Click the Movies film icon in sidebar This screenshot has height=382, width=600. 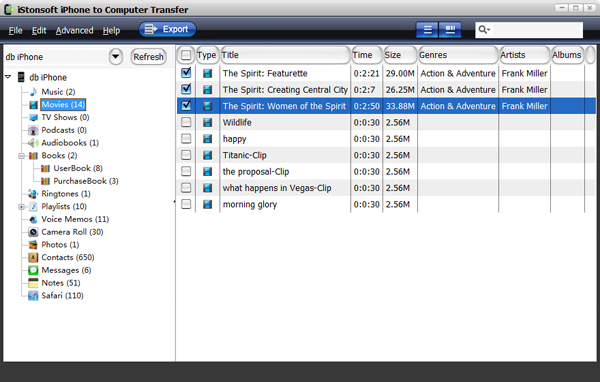point(33,104)
